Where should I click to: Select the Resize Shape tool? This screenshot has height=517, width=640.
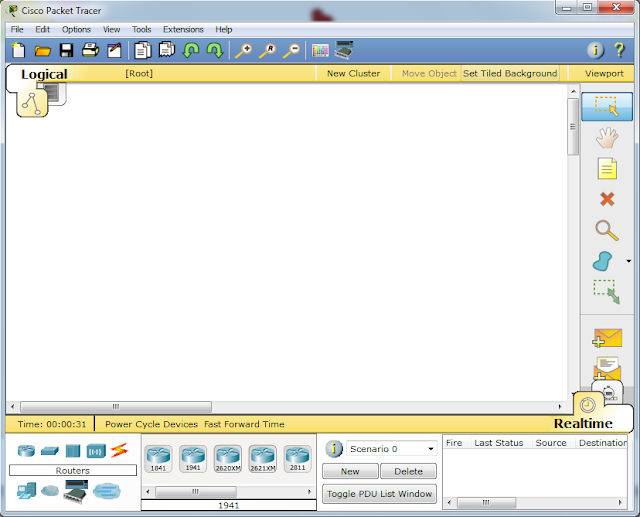(x=607, y=292)
